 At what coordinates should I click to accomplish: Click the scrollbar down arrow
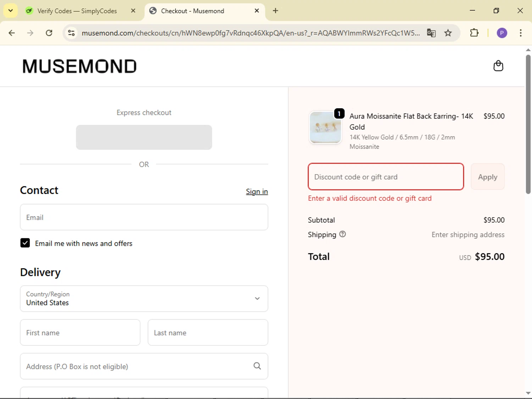[x=528, y=393]
